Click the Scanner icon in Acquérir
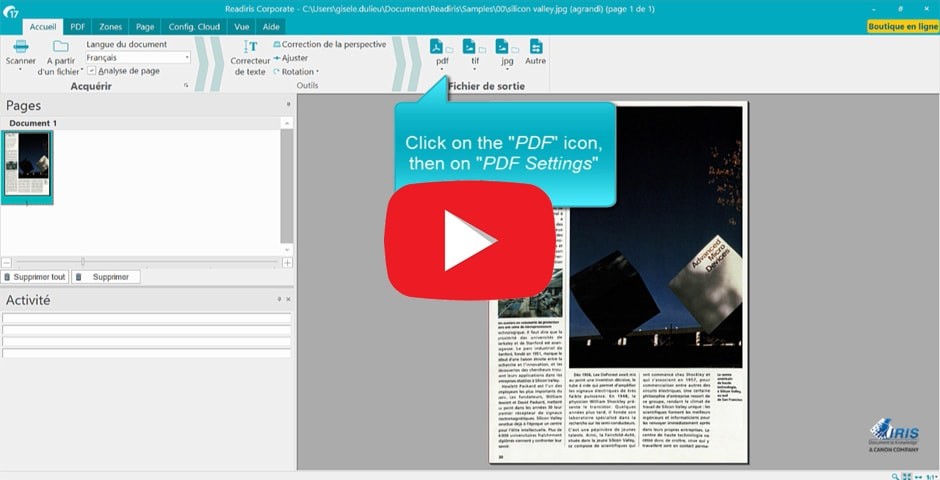Image resolution: width=940 pixels, height=480 pixels. [21, 47]
